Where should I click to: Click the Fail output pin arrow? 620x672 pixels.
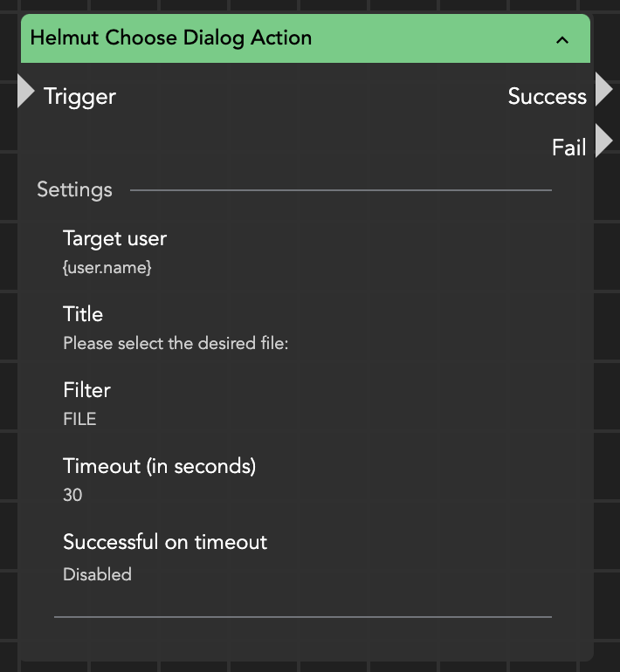(604, 141)
